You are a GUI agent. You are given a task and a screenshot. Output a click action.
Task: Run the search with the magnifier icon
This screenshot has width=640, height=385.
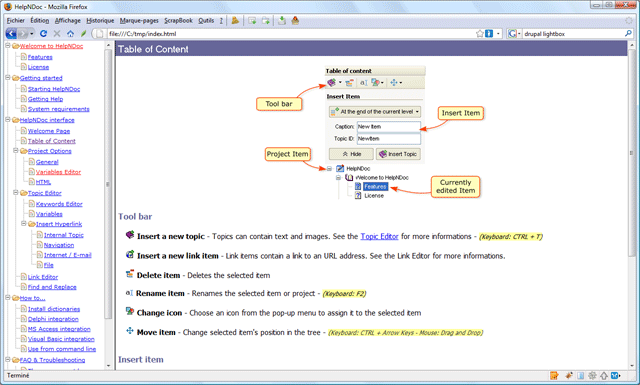tap(628, 33)
